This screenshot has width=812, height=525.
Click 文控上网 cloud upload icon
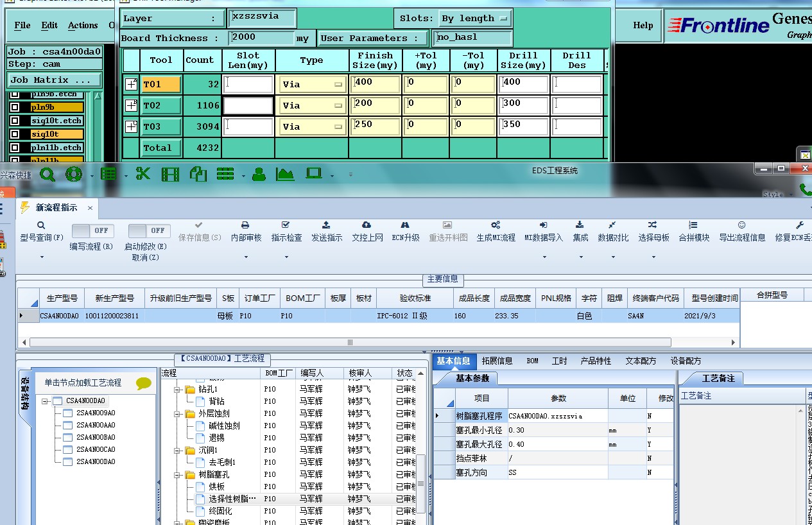point(367,225)
